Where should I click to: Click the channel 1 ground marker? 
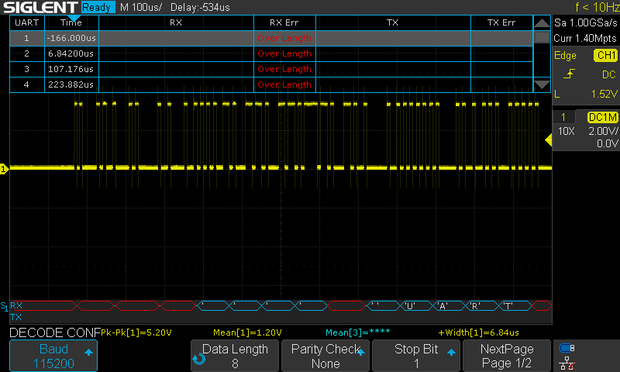(4, 169)
